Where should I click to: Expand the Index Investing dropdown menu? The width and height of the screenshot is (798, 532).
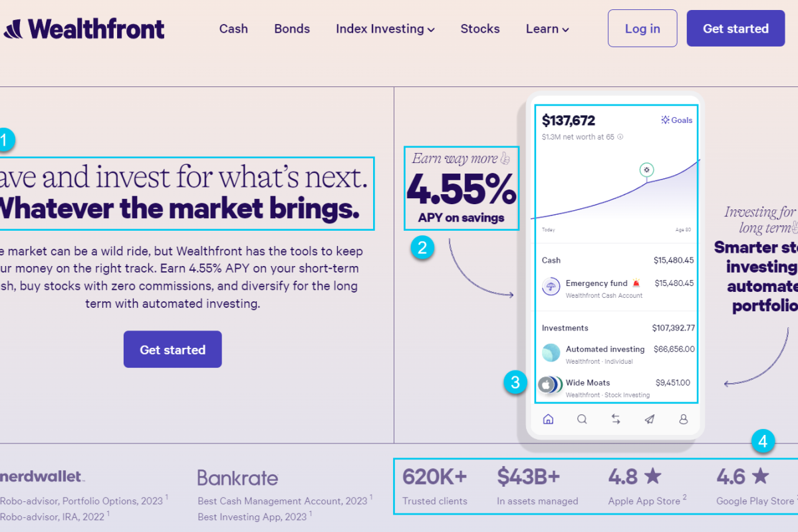click(385, 29)
